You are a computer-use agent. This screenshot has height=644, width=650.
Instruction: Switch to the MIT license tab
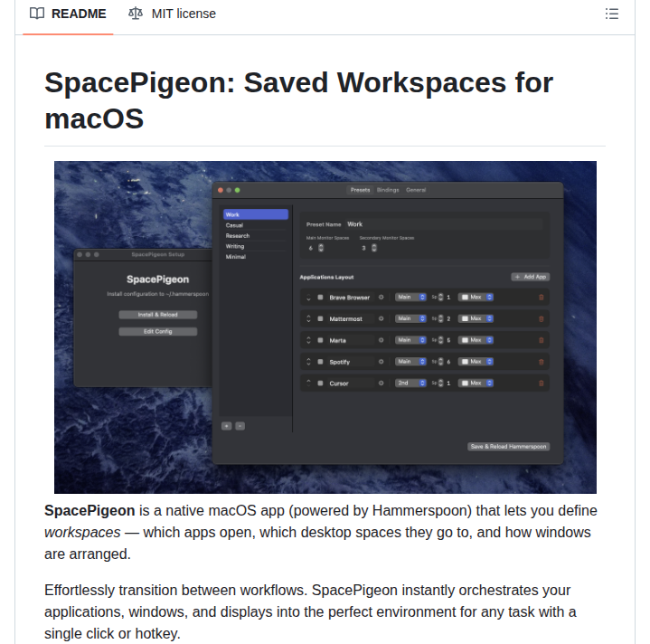172,14
